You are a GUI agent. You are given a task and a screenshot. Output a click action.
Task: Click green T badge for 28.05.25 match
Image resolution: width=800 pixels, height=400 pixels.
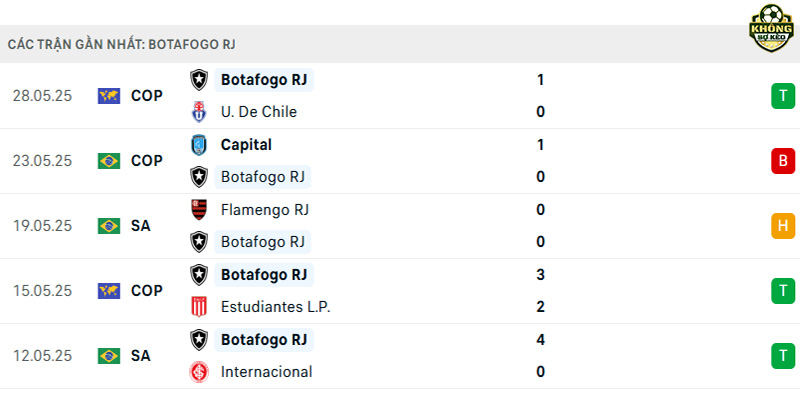pyautogui.click(x=783, y=96)
